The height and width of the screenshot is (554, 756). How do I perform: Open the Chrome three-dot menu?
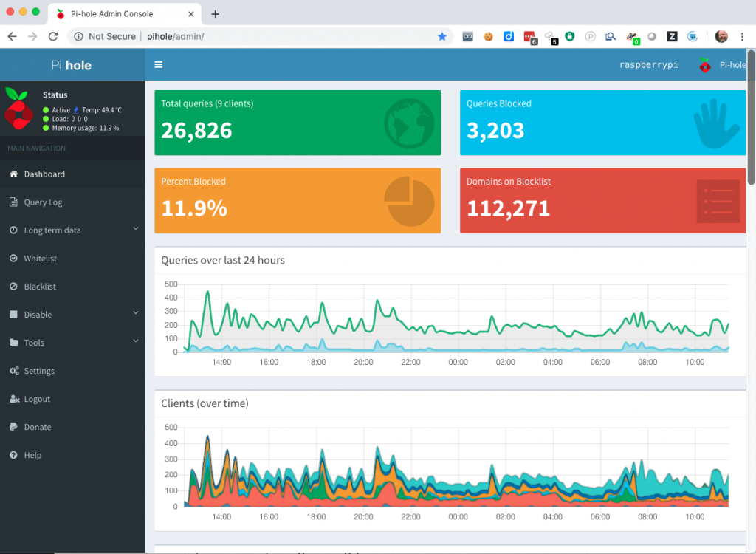[742, 36]
